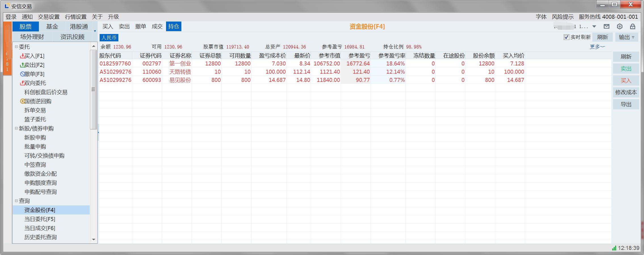The height and width of the screenshot is (255, 644).
Task: Open the mail envelope icon
Action: (606, 26)
